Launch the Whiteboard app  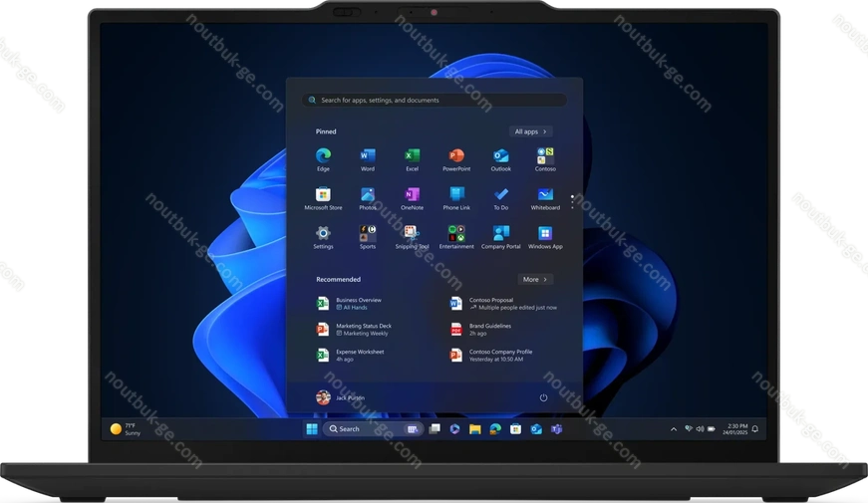pos(545,195)
